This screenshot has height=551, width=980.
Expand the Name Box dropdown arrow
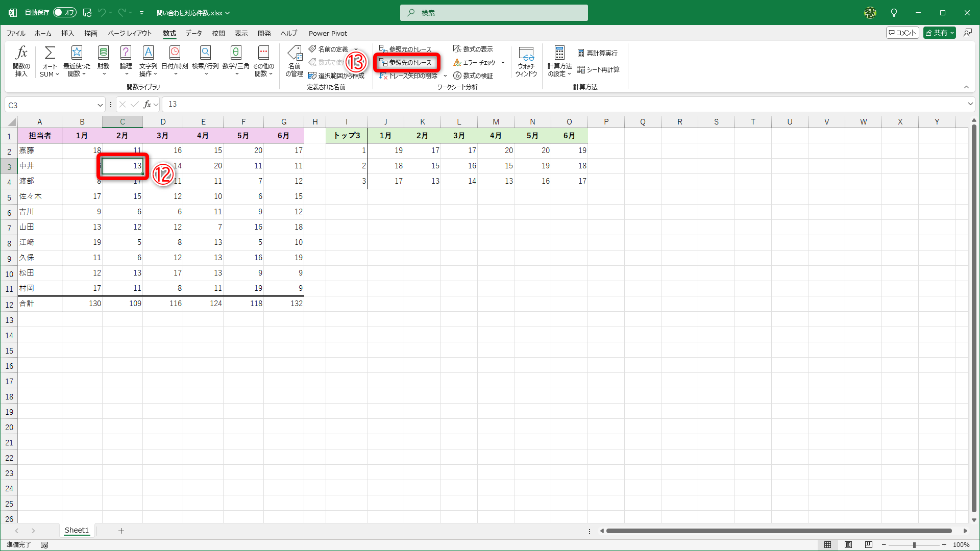click(x=100, y=105)
